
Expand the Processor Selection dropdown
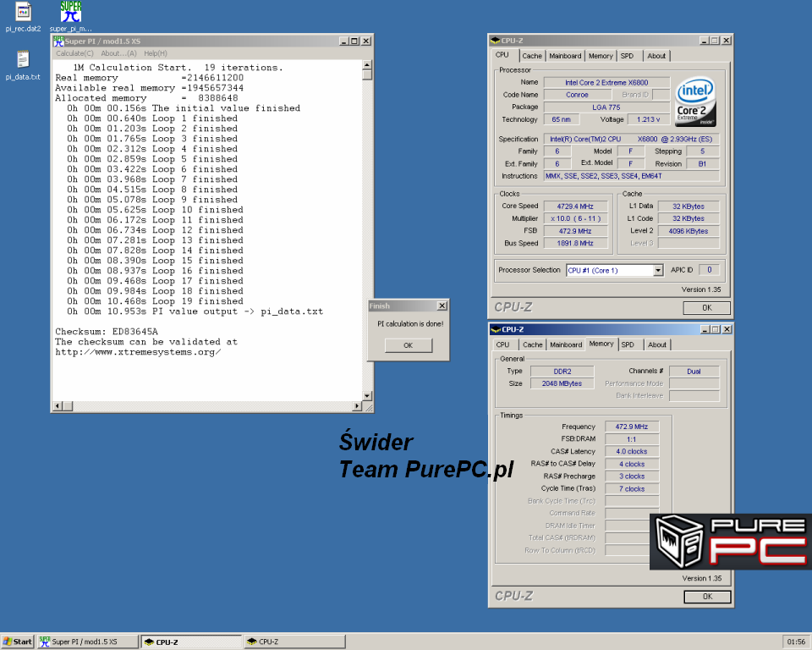[658, 271]
